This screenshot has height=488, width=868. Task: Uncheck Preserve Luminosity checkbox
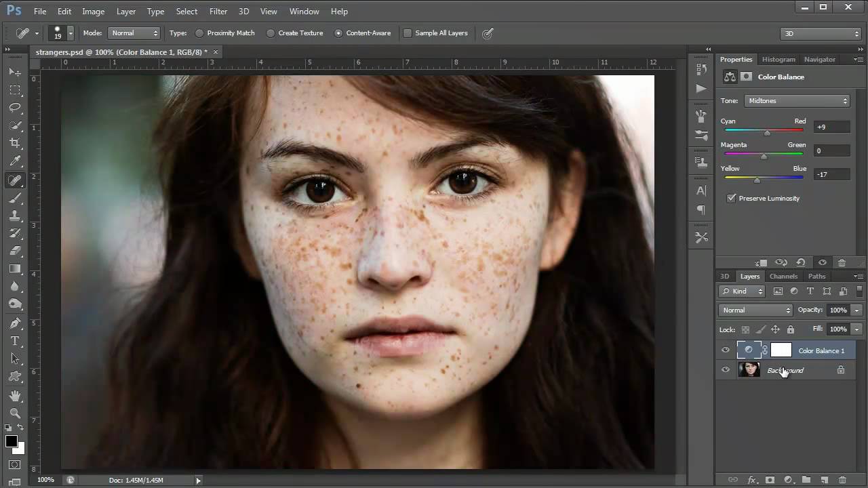point(731,199)
